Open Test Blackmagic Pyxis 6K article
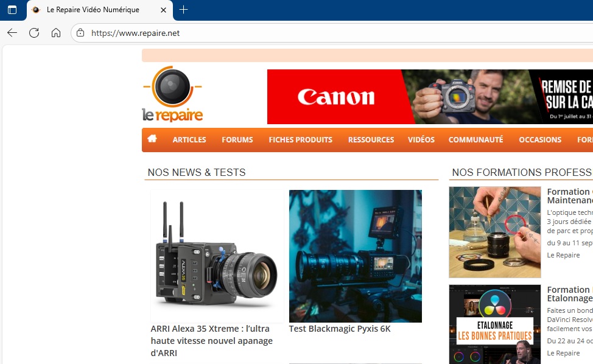This screenshot has height=364, width=593. (x=340, y=329)
